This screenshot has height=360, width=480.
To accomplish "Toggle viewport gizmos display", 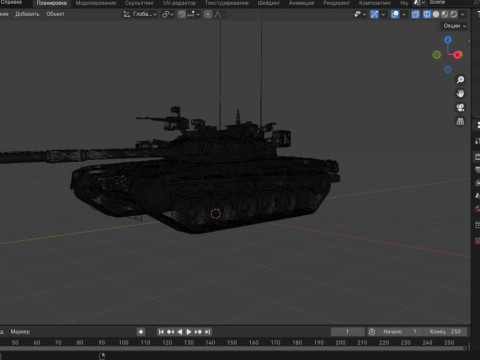I will pos(374,14).
